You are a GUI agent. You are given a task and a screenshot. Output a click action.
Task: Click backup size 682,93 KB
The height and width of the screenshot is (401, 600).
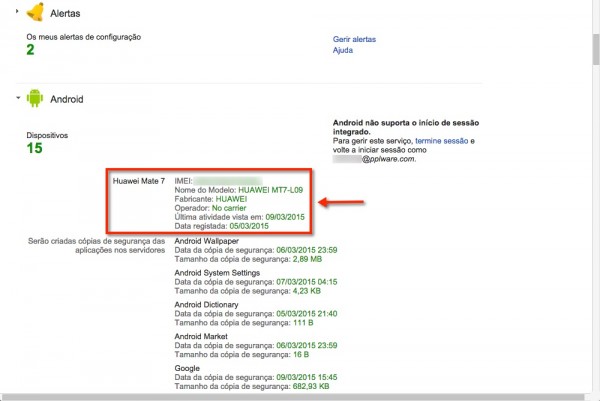(311, 386)
